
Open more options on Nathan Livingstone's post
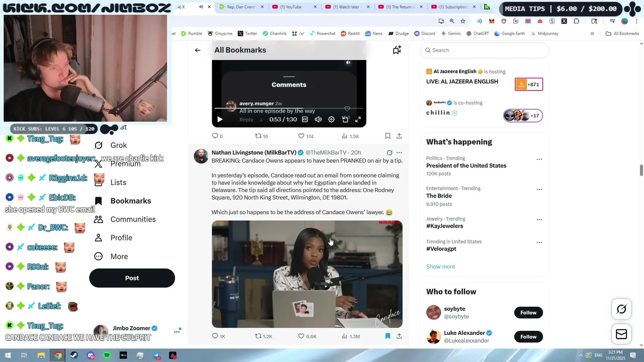(x=399, y=152)
